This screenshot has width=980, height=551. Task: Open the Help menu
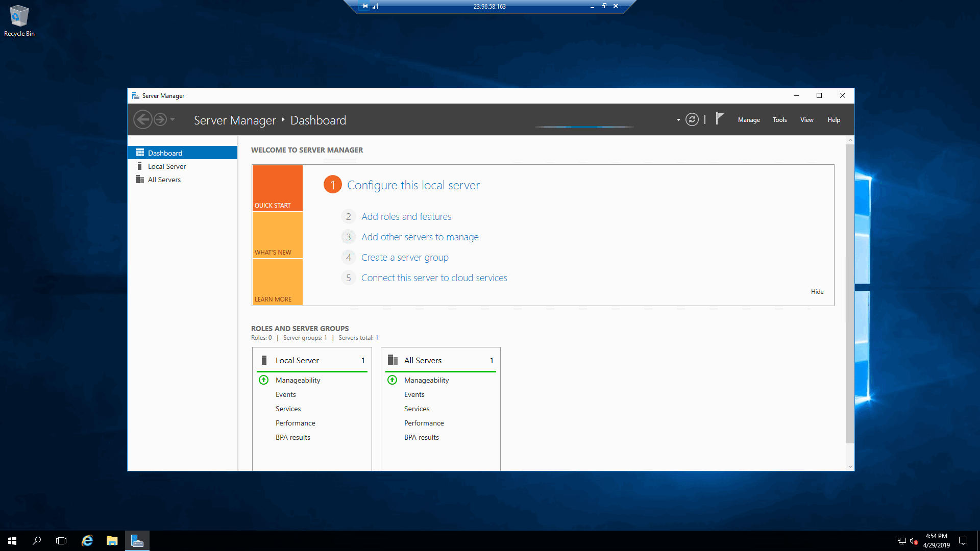coord(834,120)
